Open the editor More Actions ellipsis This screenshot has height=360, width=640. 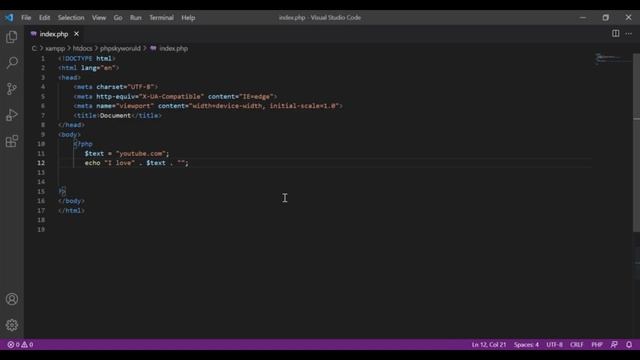coord(629,33)
